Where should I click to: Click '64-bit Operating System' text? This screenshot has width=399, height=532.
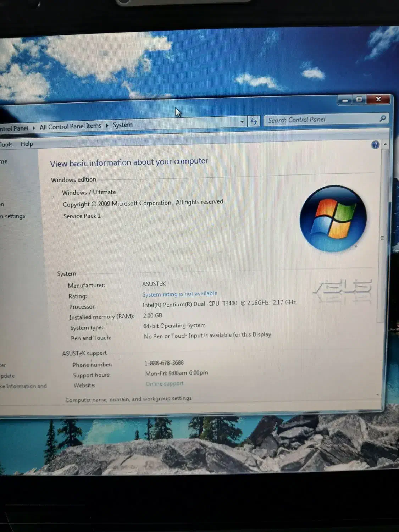pyautogui.click(x=174, y=326)
